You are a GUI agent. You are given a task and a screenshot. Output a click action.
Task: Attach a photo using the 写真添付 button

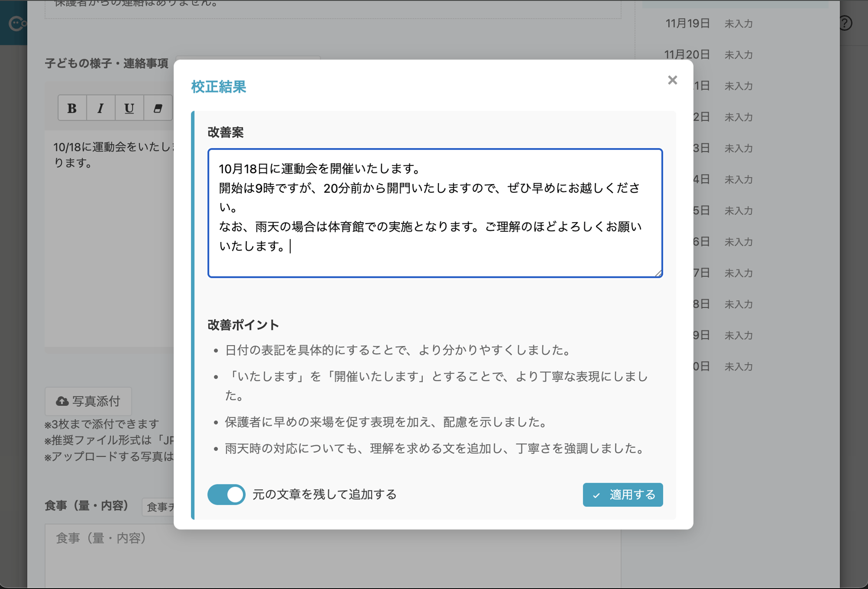[88, 401]
